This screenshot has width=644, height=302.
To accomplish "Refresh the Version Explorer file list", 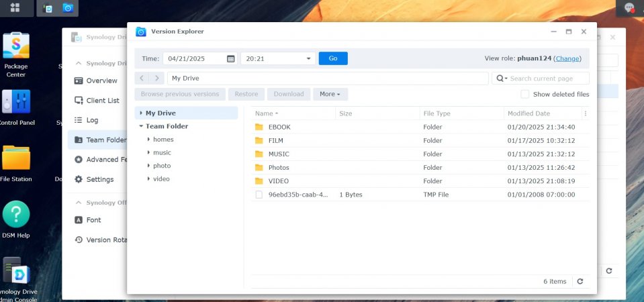I will click(x=580, y=281).
